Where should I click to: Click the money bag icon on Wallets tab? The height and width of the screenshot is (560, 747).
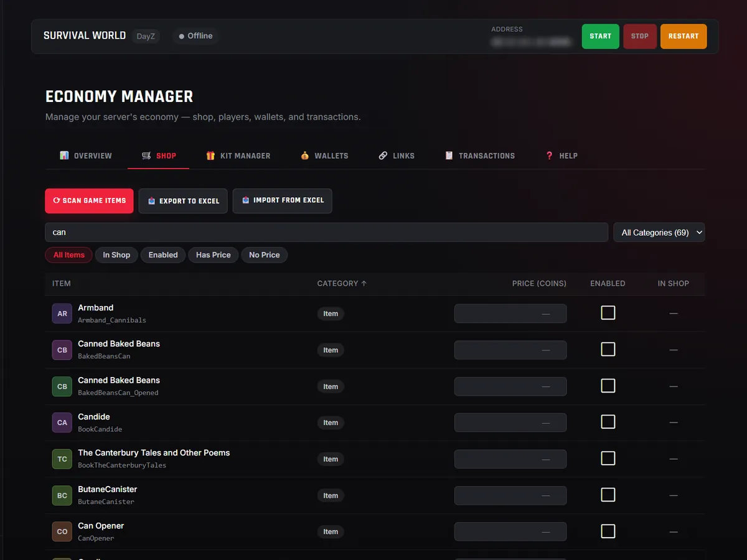click(x=304, y=156)
